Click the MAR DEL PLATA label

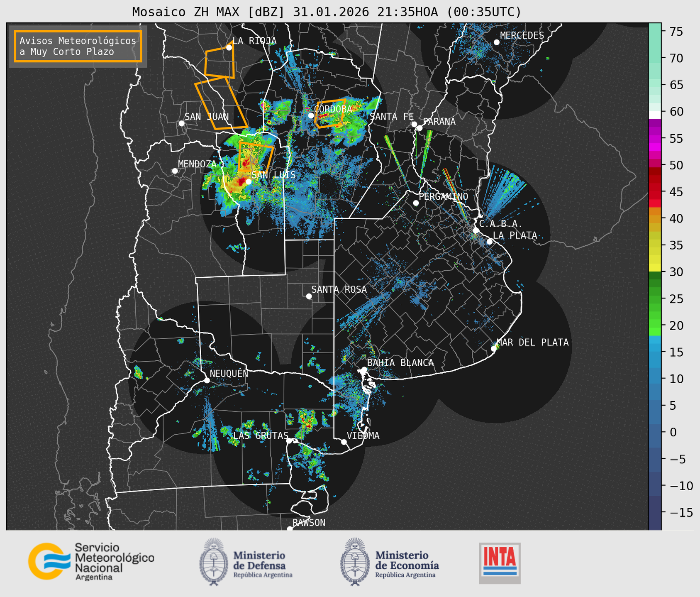[x=533, y=343]
